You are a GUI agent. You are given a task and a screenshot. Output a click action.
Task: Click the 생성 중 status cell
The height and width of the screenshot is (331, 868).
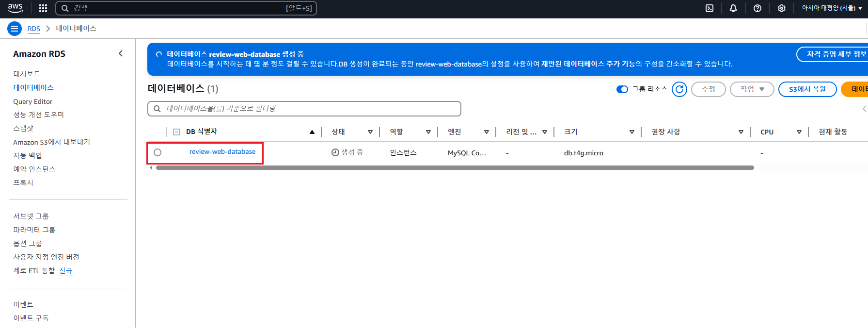(347, 152)
